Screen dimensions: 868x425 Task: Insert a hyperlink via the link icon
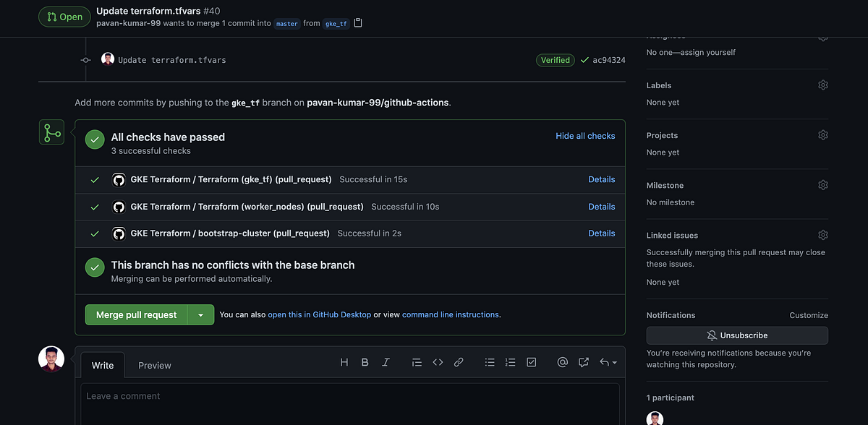(x=459, y=362)
